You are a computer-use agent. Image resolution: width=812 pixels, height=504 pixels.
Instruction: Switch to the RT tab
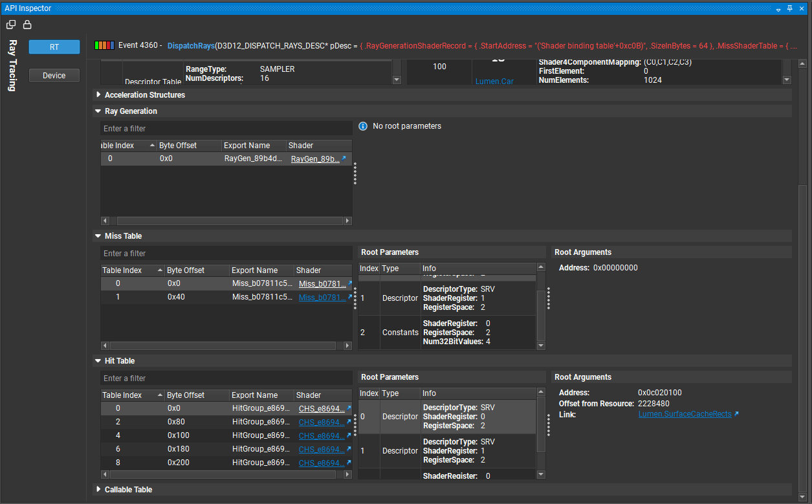coord(54,47)
